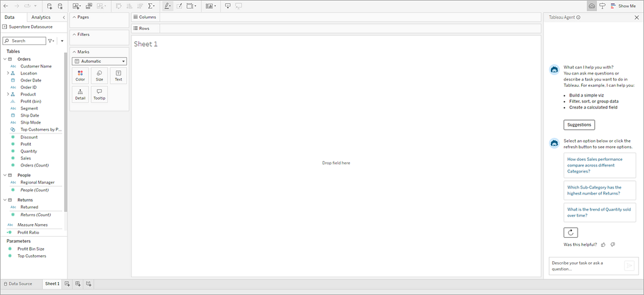
Task: Collapse the People table
Action: [5, 175]
